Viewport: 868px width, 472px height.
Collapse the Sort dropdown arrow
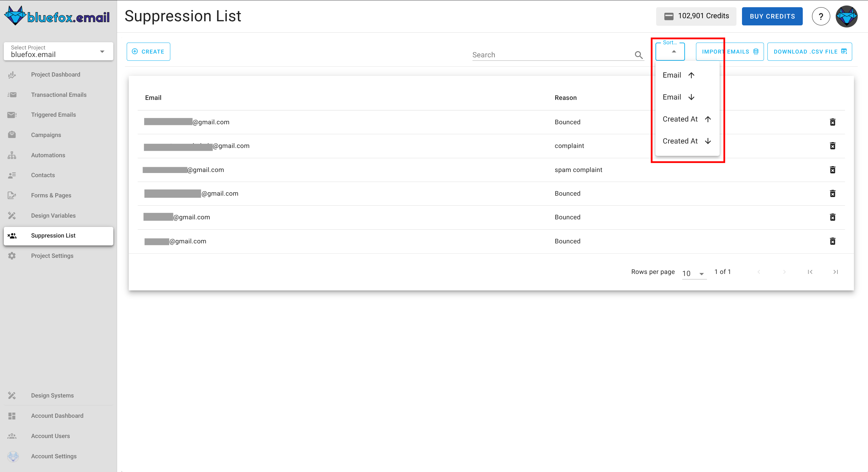[x=673, y=51]
